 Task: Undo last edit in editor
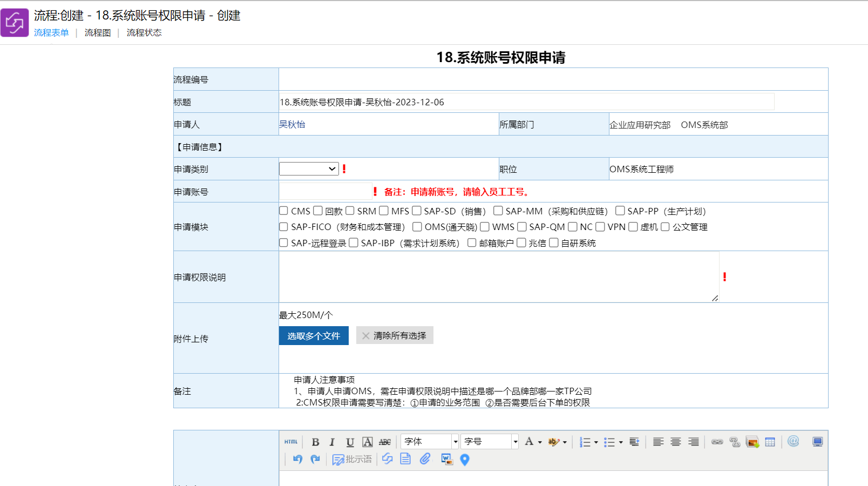tap(297, 459)
